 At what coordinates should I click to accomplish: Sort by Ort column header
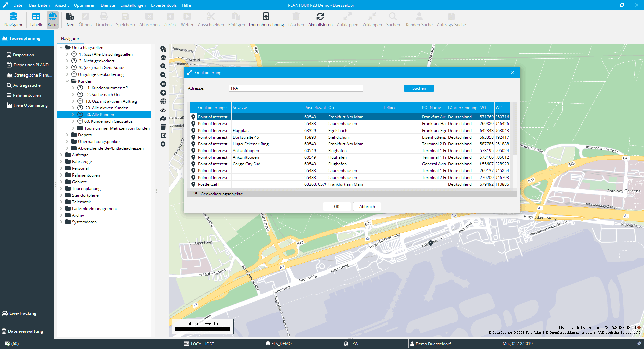pyautogui.click(x=355, y=108)
